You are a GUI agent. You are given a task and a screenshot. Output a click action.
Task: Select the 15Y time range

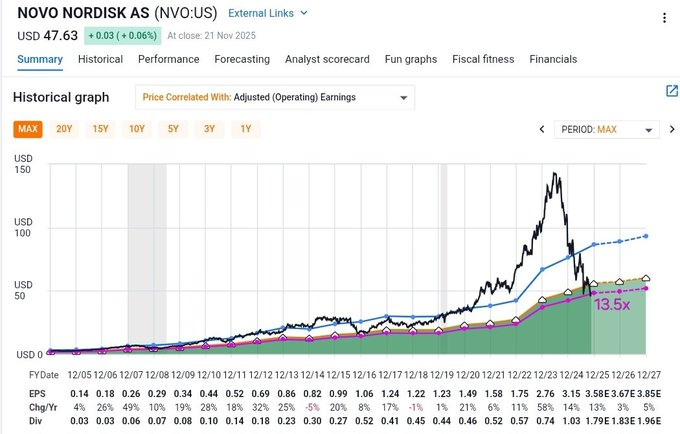101,129
